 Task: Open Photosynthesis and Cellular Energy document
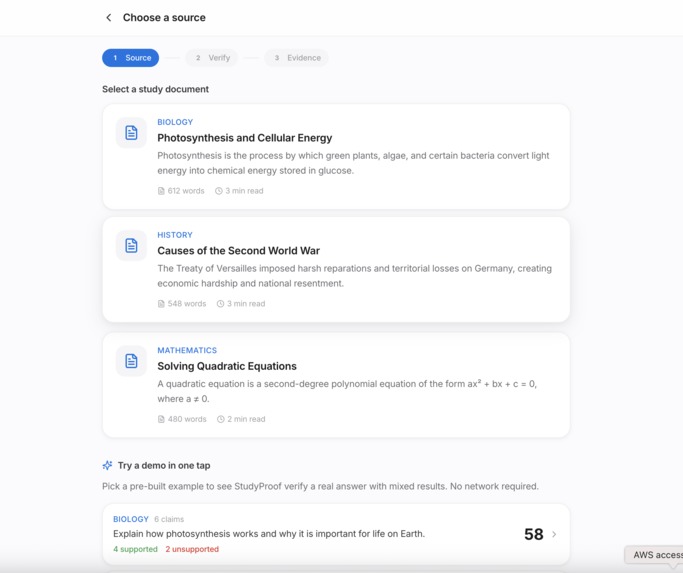tap(336, 156)
